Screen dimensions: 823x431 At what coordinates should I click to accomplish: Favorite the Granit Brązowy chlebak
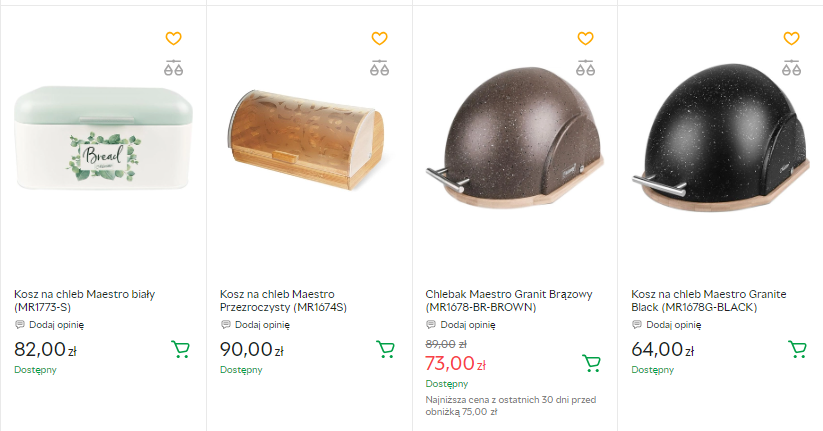585,39
